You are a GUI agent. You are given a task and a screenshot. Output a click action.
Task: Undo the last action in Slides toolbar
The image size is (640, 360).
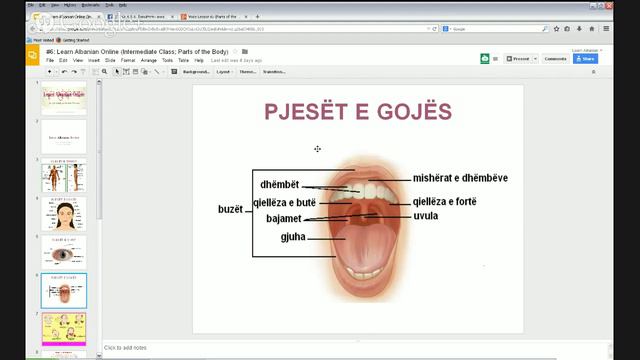64,72
